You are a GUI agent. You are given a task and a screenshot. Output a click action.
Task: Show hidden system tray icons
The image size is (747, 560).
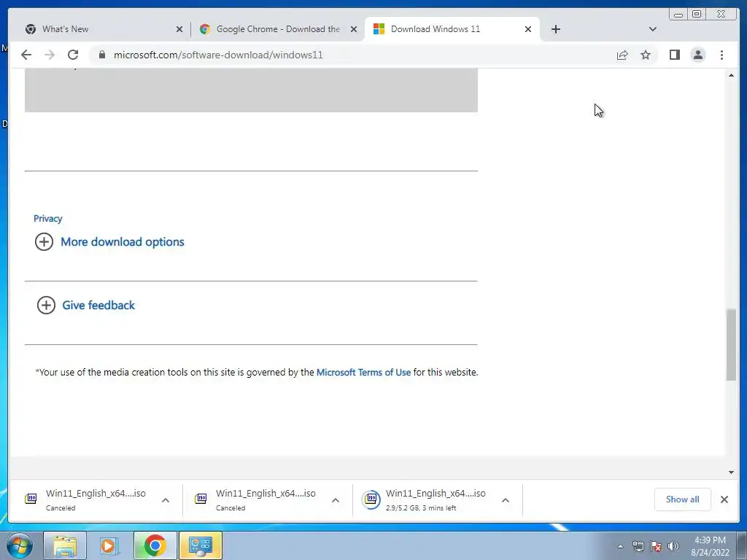point(620,546)
